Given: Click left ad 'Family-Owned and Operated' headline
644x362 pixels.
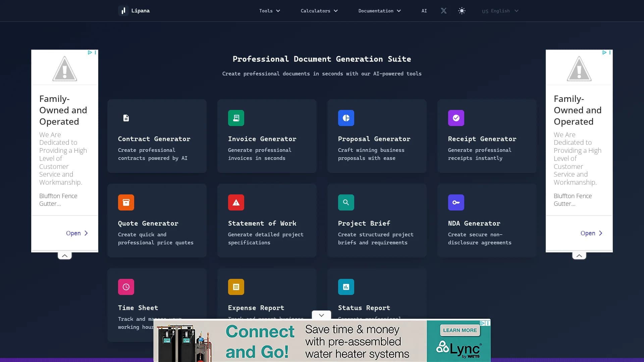Looking at the screenshot, I should [x=63, y=110].
